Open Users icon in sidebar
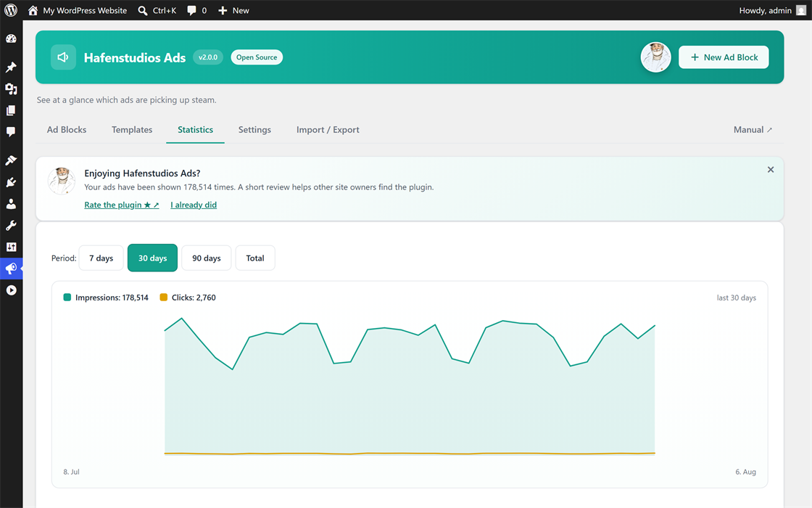 tap(11, 204)
